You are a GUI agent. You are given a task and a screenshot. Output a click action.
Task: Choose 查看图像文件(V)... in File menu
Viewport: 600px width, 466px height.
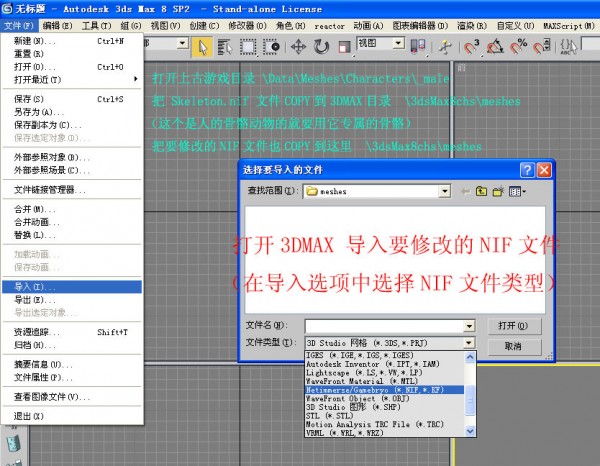[x=72, y=397]
